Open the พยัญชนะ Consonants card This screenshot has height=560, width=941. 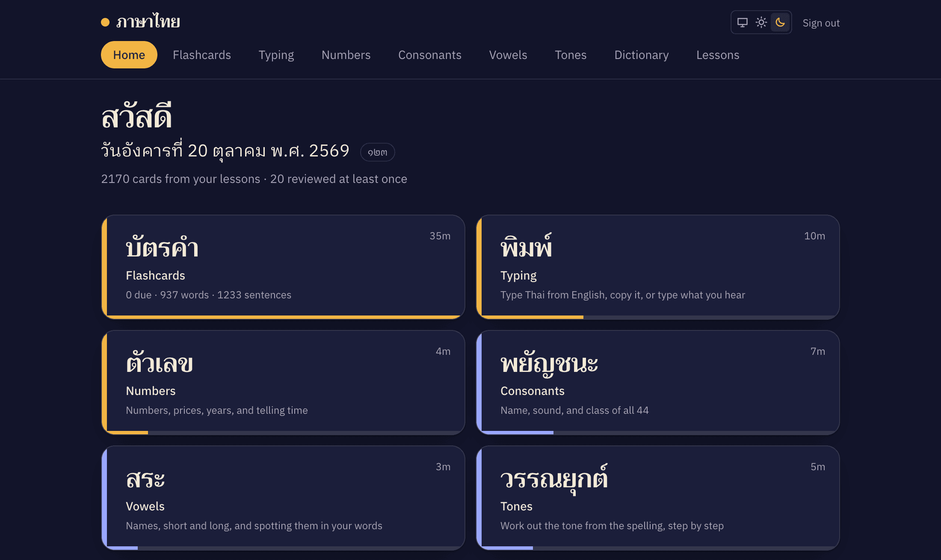tap(658, 383)
